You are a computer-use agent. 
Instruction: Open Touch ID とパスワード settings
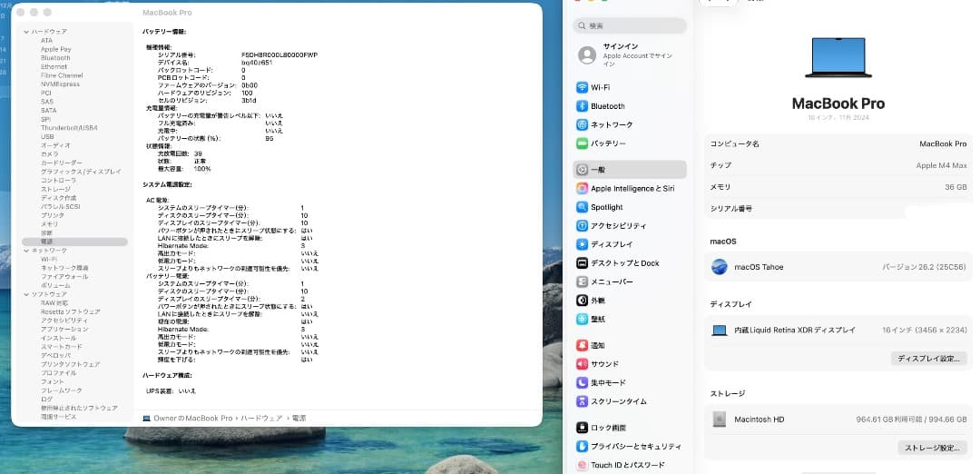pos(630,465)
